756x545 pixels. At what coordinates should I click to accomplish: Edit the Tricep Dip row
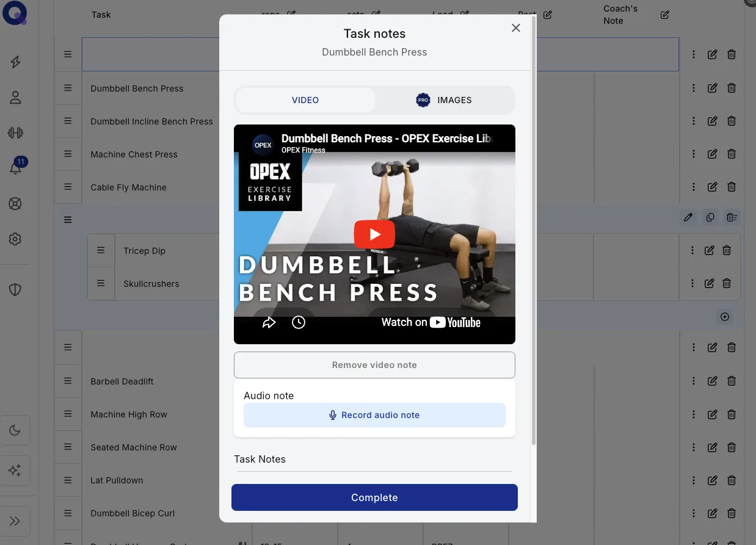[x=709, y=250]
